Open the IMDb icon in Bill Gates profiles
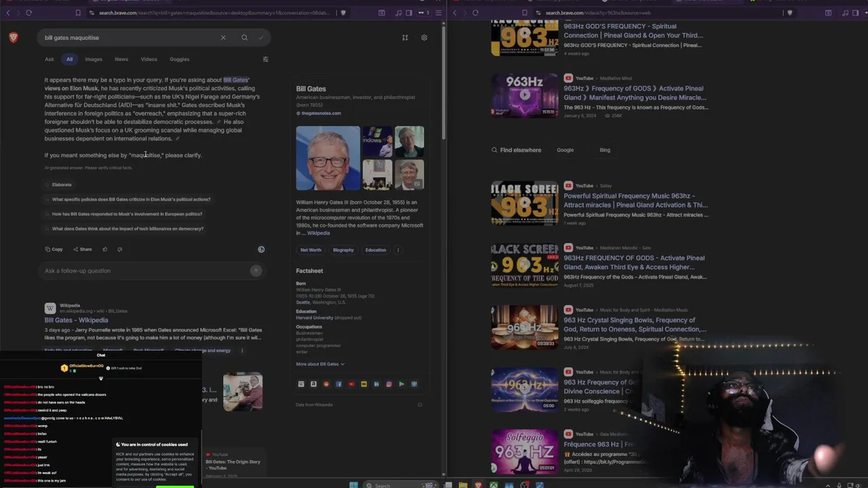 coord(363,384)
